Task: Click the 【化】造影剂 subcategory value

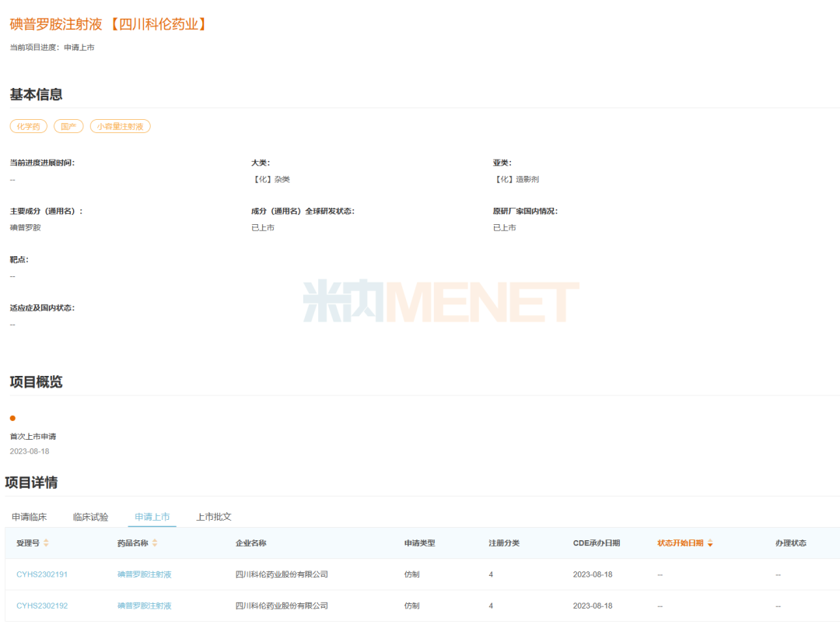Action: pos(516,179)
